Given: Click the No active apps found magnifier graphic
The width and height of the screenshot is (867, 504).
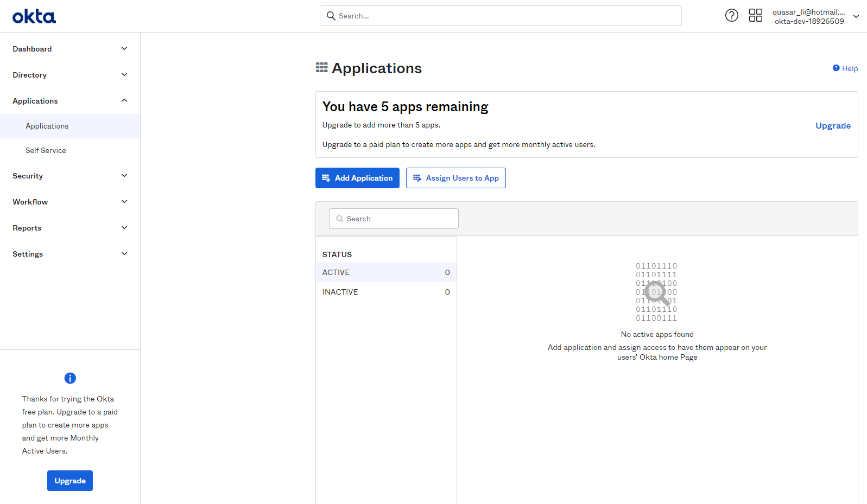Looking at the screenshot, I should [657, 293].
